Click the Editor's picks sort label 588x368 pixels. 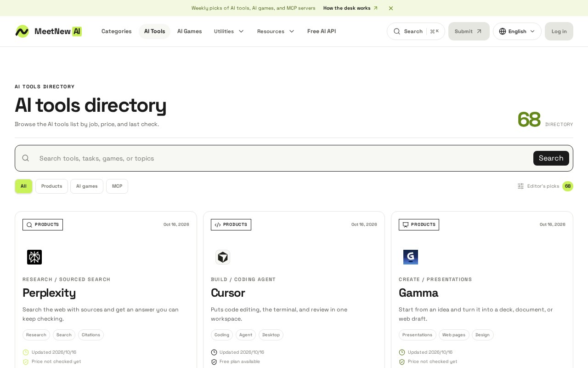(543, 186)
